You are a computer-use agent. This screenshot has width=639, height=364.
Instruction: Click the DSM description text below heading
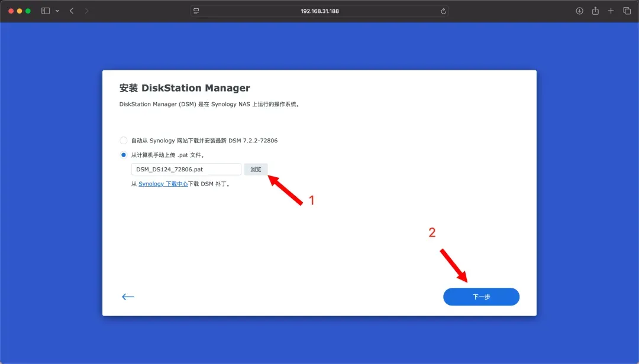coord(210,104)
